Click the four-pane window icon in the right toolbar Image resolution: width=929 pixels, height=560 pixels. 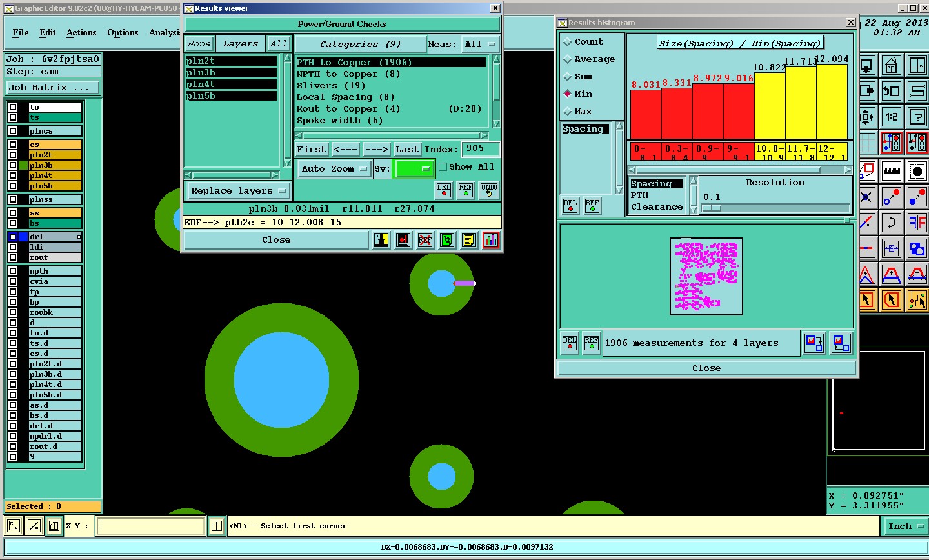tap(917, 65)
